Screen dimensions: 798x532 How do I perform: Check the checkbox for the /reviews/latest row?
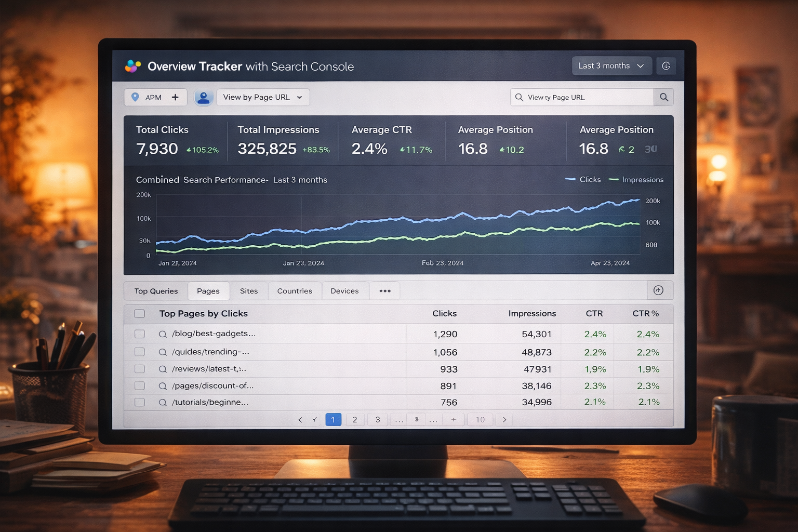(x=139, y=369)
